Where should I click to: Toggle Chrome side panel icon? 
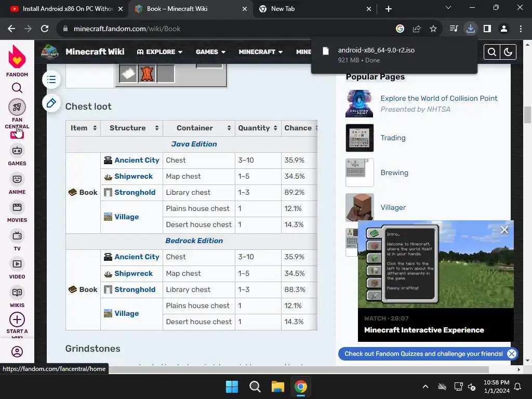pos(487,29)
